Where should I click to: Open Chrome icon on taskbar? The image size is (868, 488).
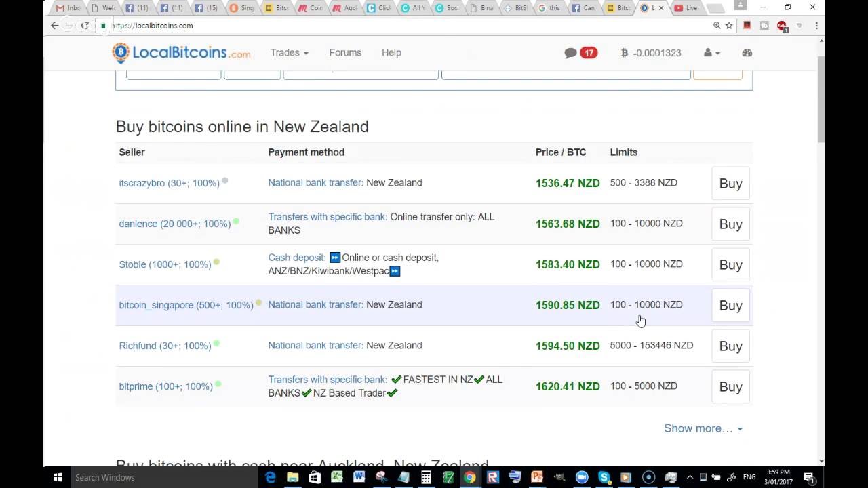tap(470, 477)
